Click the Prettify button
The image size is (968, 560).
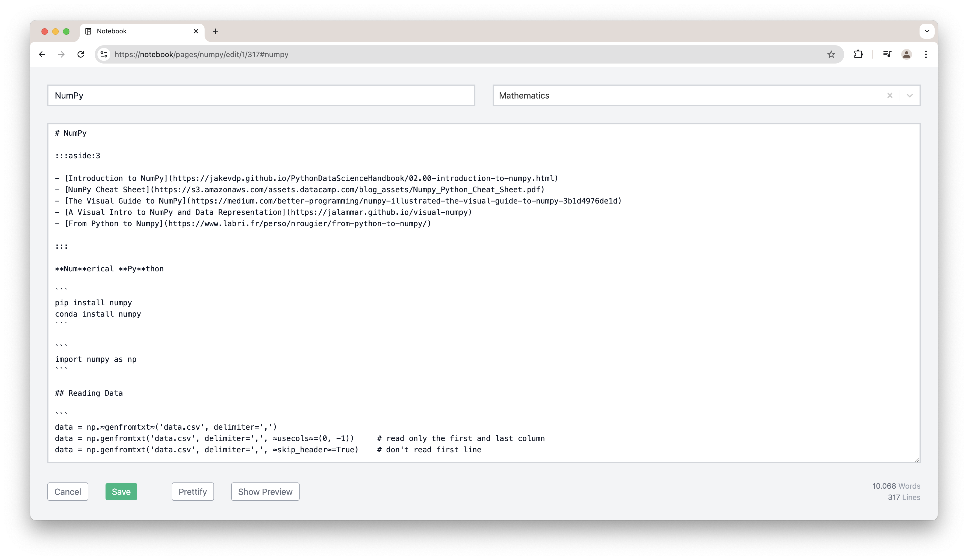(192, 492)
